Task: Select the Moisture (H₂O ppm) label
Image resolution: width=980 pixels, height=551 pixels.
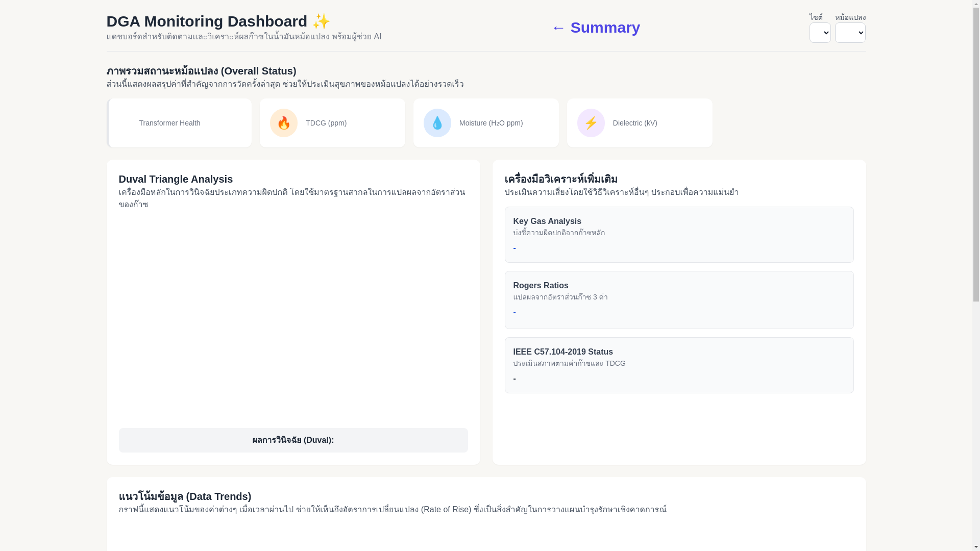Action: 491,123
